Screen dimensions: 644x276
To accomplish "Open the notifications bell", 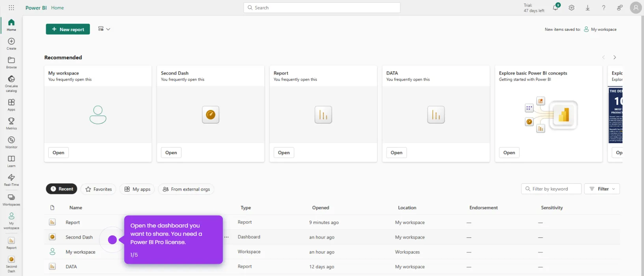I will point(556,7).
